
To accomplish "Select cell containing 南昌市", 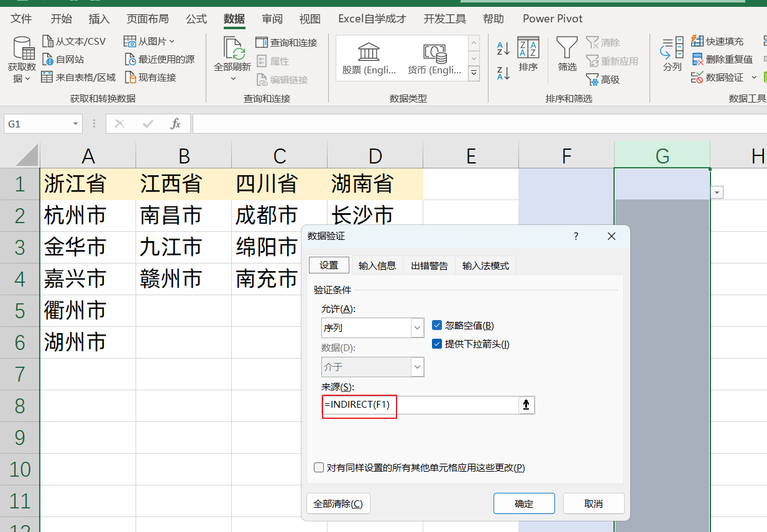I will tap(183, 216).
